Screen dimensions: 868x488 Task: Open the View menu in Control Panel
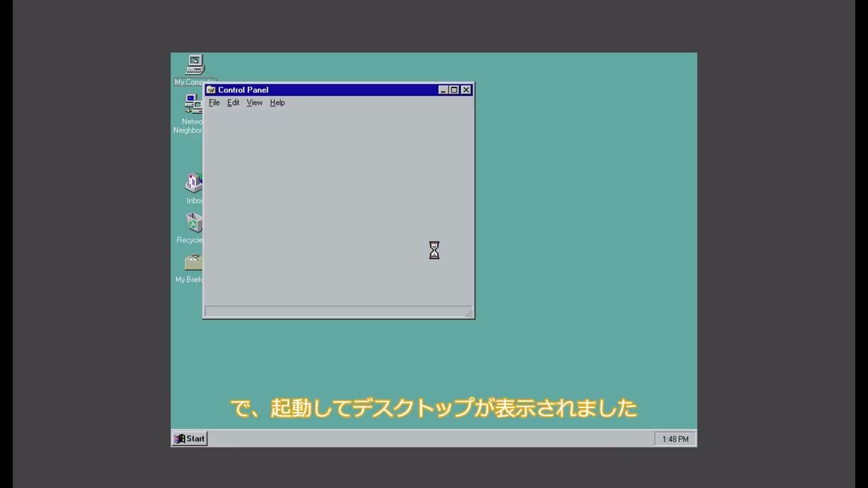coord(254,103)
